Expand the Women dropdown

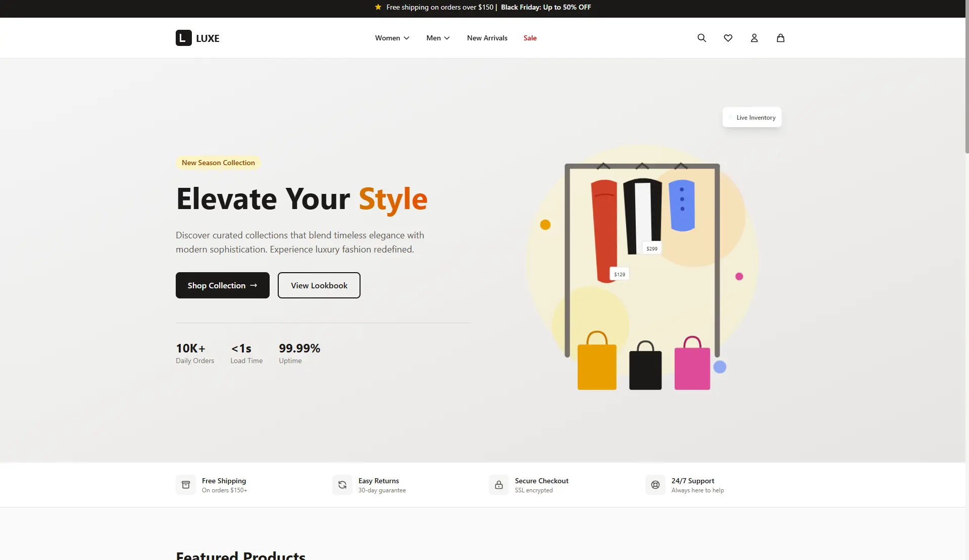(391, 38)
